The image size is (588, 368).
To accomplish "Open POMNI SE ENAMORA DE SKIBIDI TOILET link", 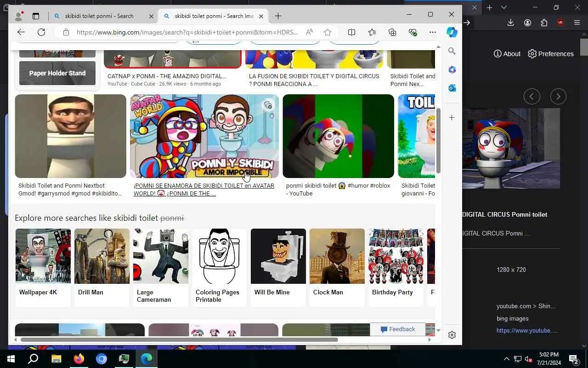I will click(204, 190).
